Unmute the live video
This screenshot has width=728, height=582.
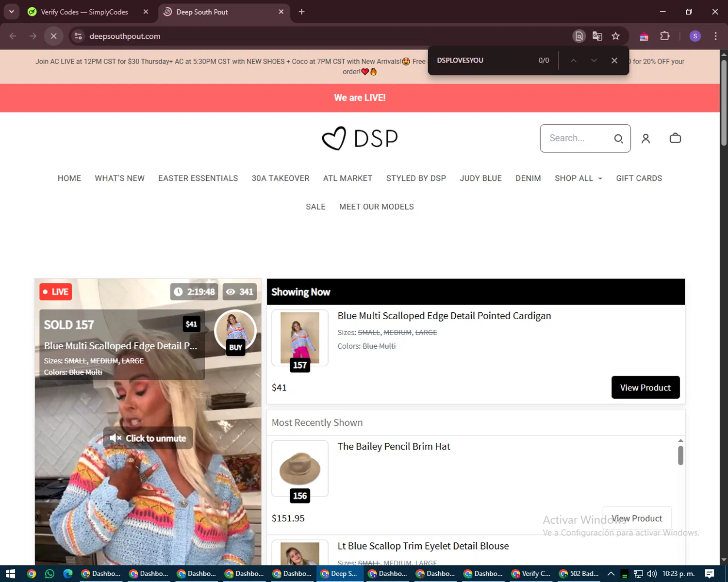(x=148, y=438)
